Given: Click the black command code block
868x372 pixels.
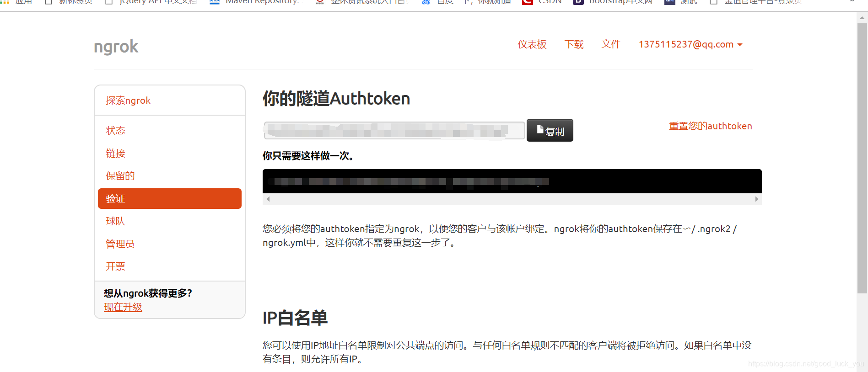Looking at the screenshot, I should tap(512, 181).
